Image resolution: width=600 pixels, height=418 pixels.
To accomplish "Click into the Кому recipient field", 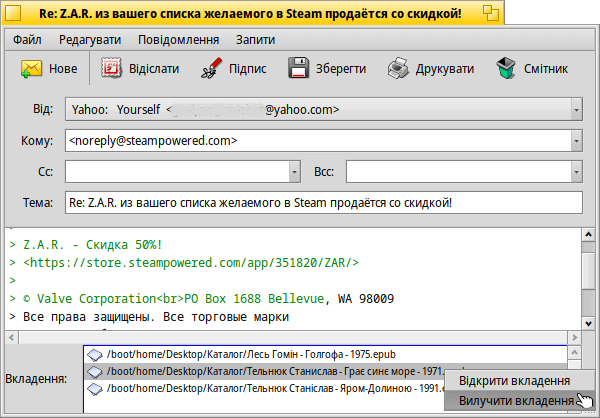I will (318, 141).
